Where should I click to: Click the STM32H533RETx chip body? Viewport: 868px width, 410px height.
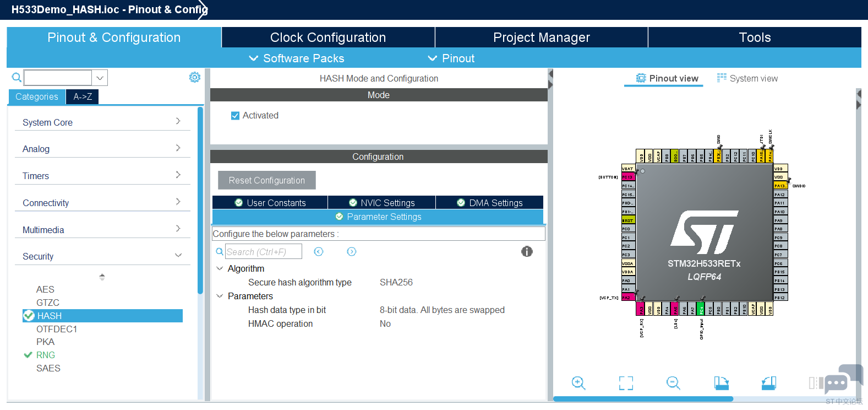tap(704, 232)
